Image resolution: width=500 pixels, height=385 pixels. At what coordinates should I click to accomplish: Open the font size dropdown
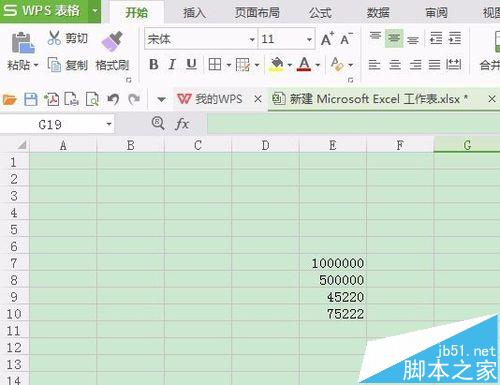click(309, 39)
